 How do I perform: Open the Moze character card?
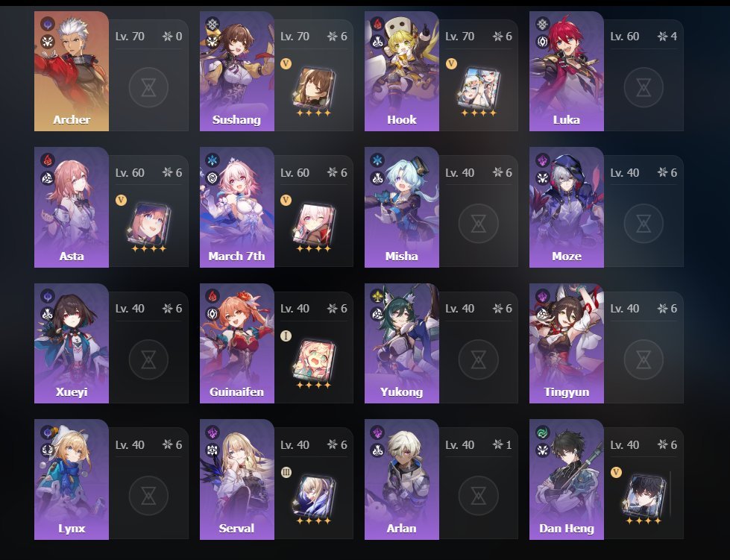pos(567,207)
